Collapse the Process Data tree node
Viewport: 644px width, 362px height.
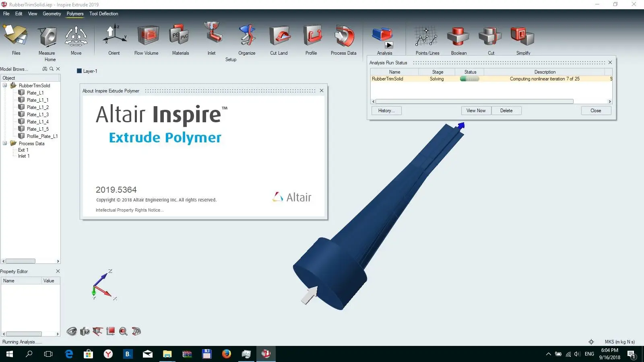tap(5, 143)
